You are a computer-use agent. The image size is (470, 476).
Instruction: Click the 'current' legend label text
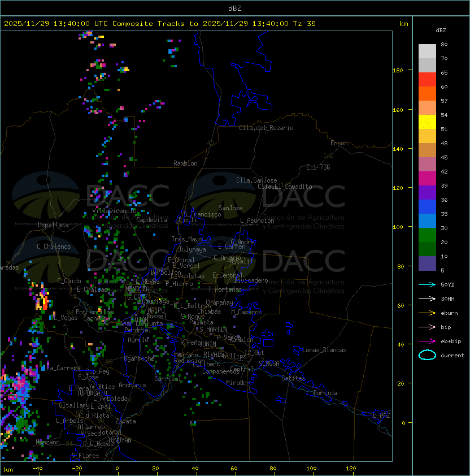point(452,356)
